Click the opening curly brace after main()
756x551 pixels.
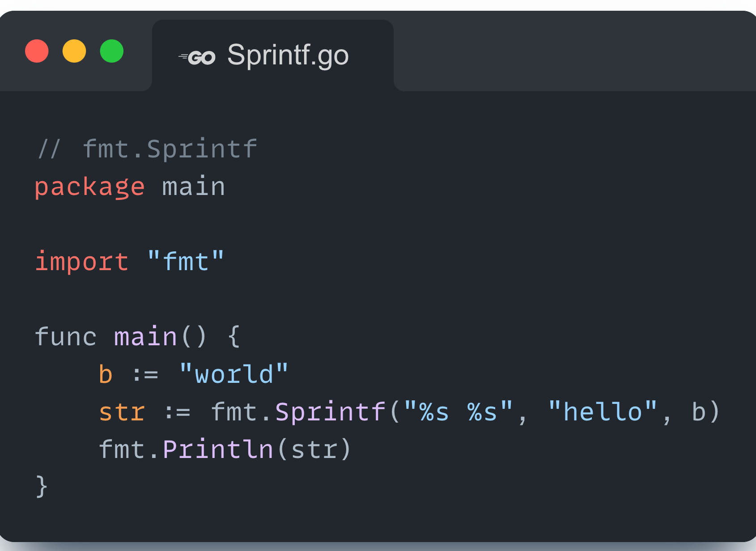point(234,337)
